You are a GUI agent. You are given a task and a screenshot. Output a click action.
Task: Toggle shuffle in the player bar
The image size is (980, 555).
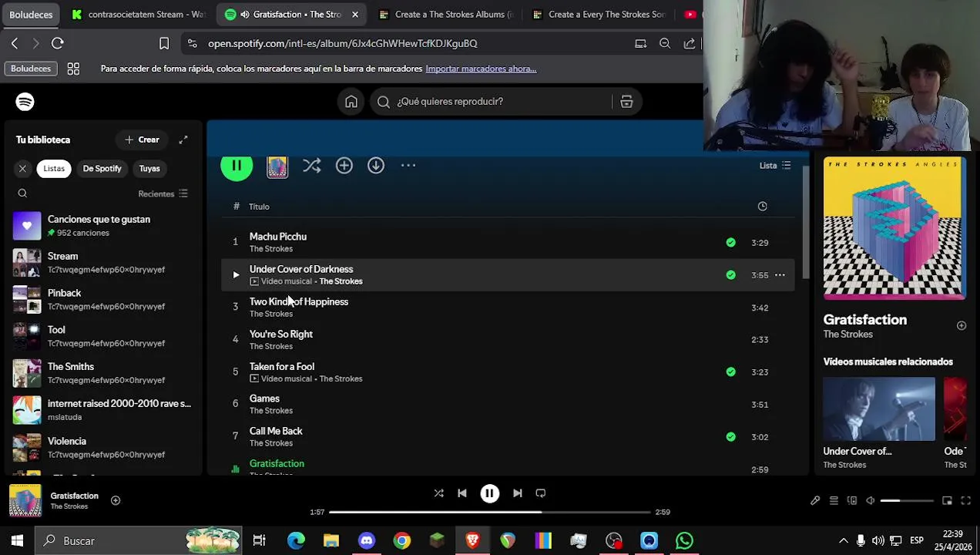(x=438, y=493)
